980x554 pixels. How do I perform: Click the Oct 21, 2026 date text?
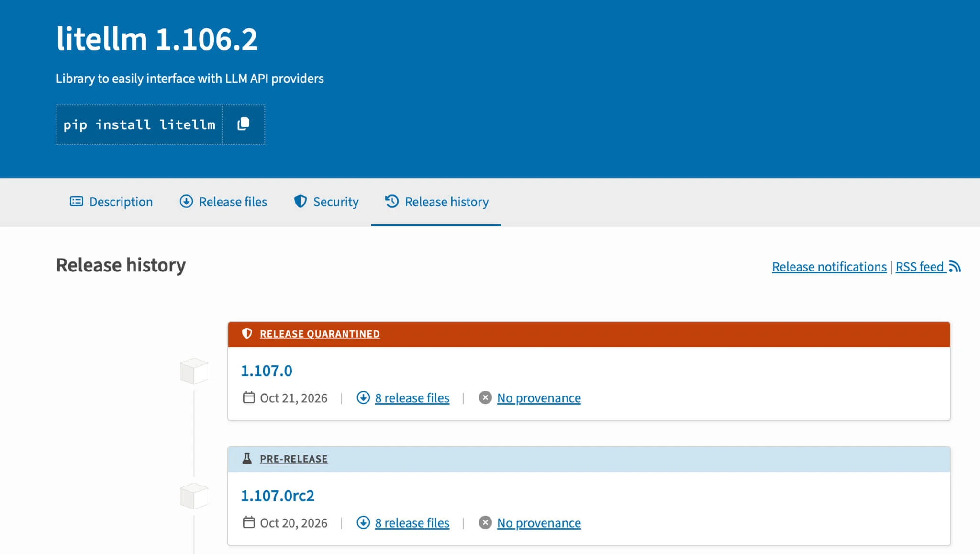coord(293,398)
